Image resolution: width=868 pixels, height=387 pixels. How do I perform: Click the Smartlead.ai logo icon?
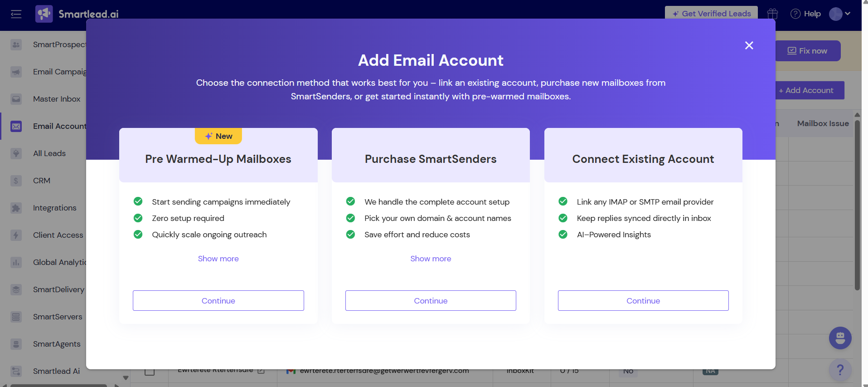[44, 14]
